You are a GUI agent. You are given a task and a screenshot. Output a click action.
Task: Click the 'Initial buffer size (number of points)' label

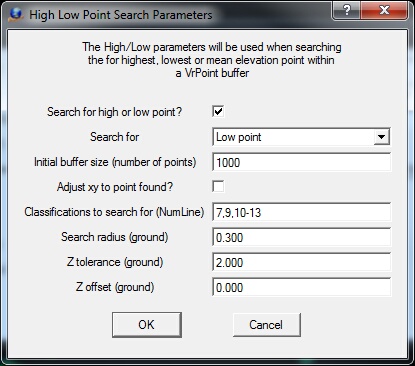pyautogui.click(x=115, y=162)
